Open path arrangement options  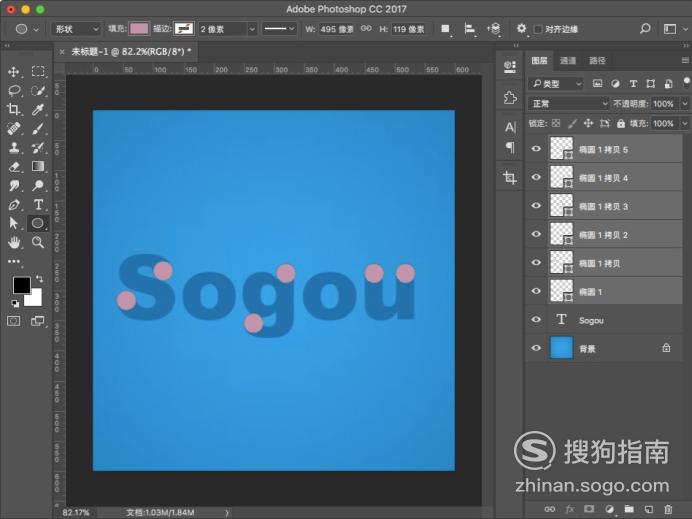click(x=494, y=29)
